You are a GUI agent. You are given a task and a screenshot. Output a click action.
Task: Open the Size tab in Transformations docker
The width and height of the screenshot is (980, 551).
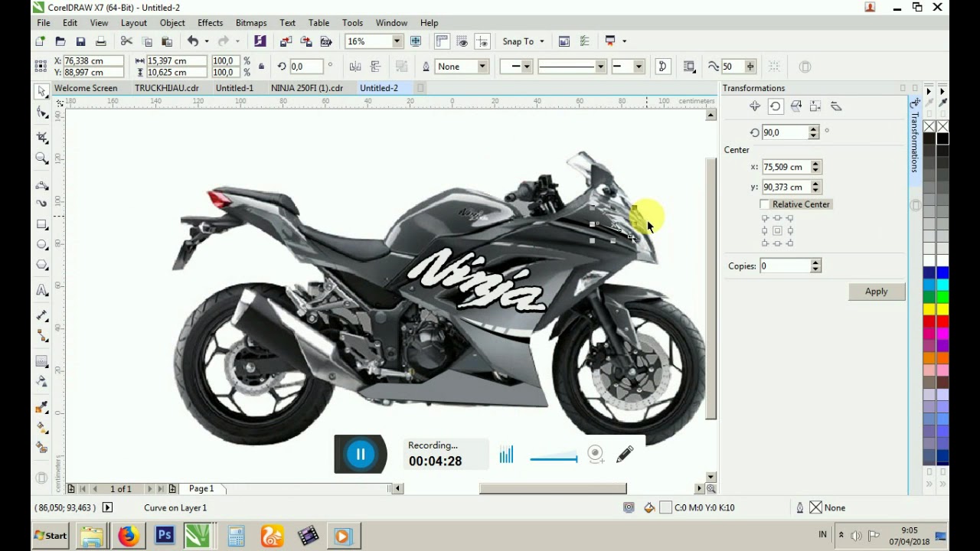click(x=815, y=106)
